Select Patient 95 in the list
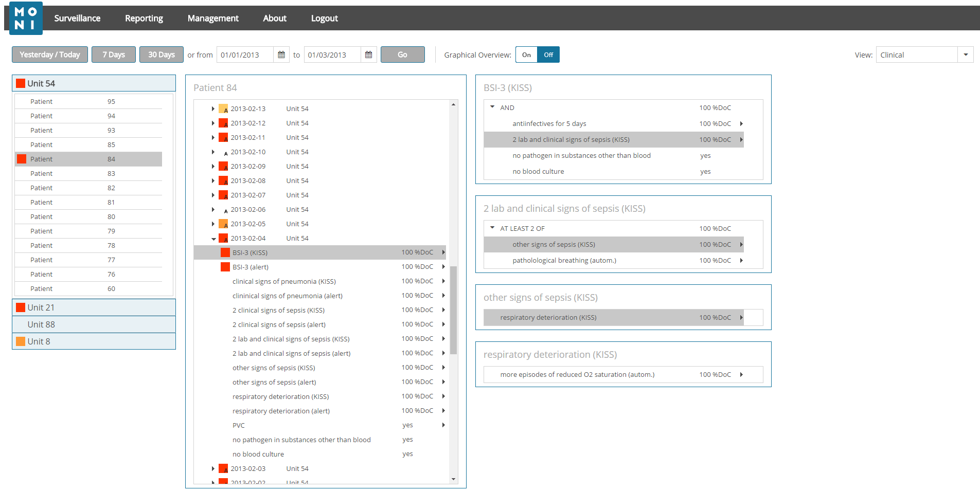 click(88, 101)
